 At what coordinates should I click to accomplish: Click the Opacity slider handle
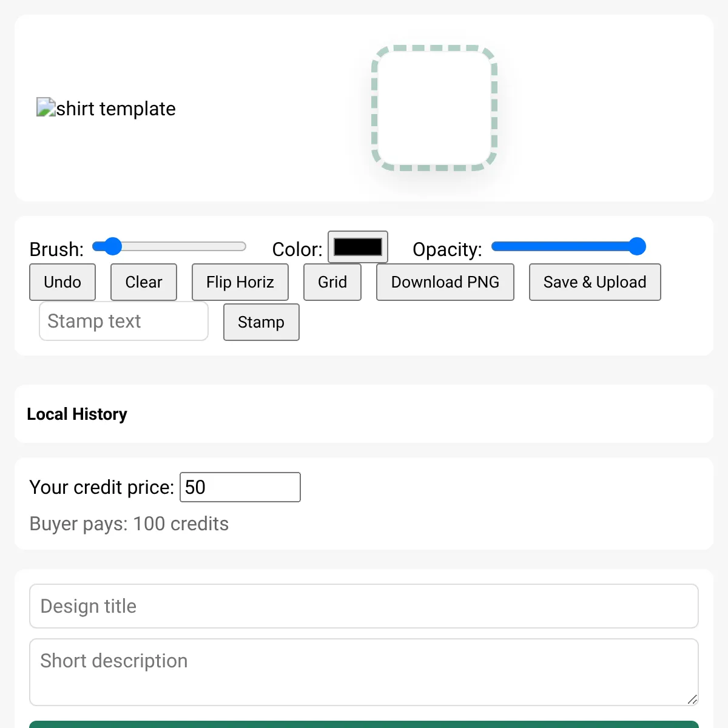click(x=637, y=246)
